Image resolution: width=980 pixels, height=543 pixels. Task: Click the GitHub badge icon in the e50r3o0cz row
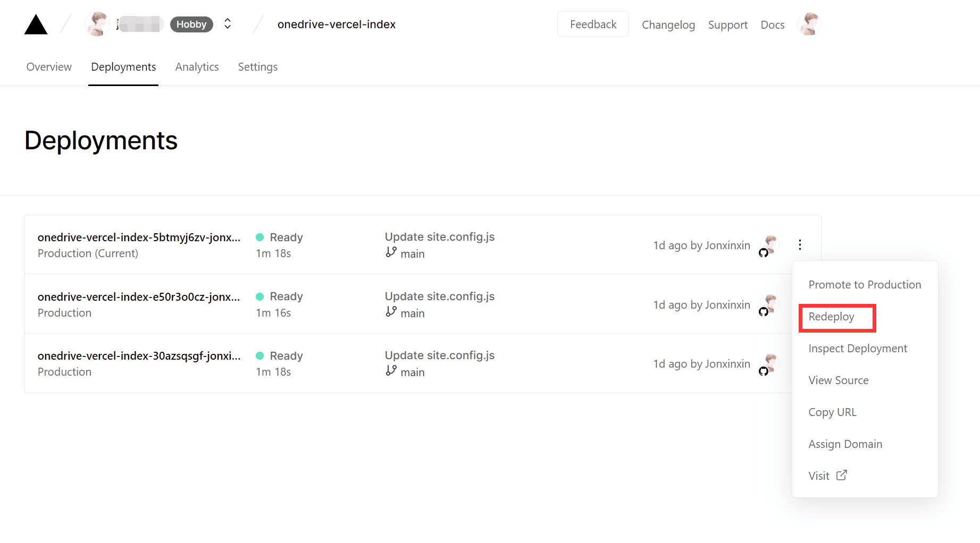(x=764, y=312)
